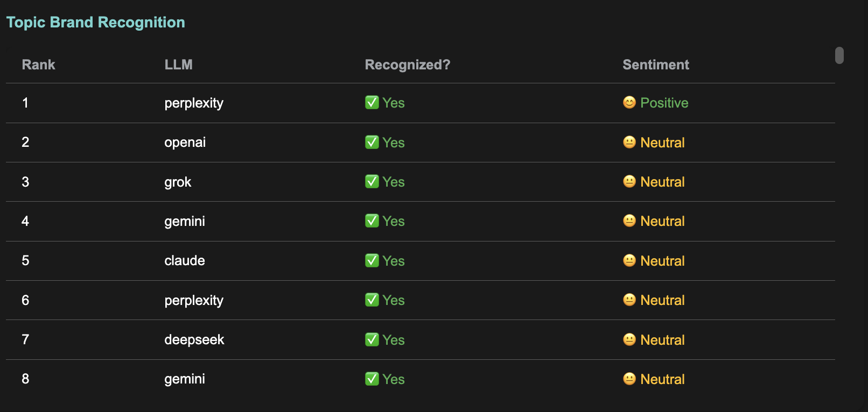Click the neutral face emoji in the deepseek row
The height and width of the screenshot is (412, 868).
[x=629, y=339]
